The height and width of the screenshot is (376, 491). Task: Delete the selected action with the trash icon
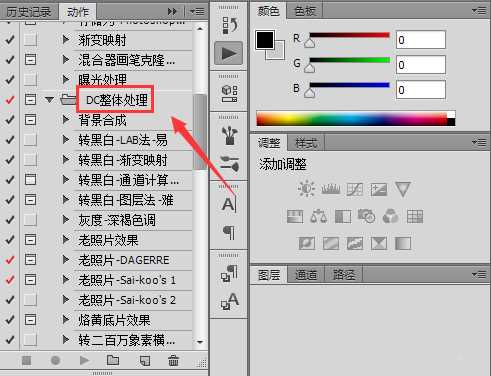coord(173,360)
